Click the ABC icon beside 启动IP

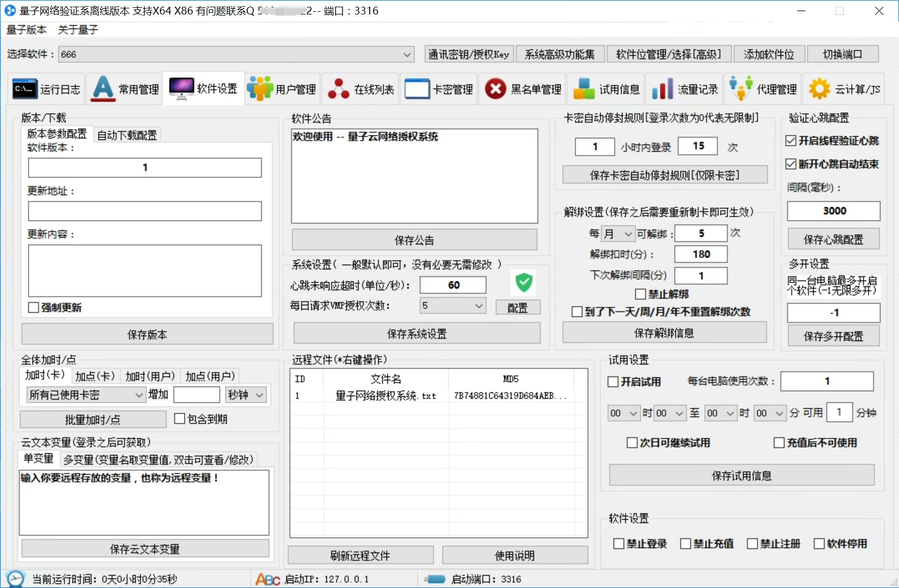click(267, 579)
